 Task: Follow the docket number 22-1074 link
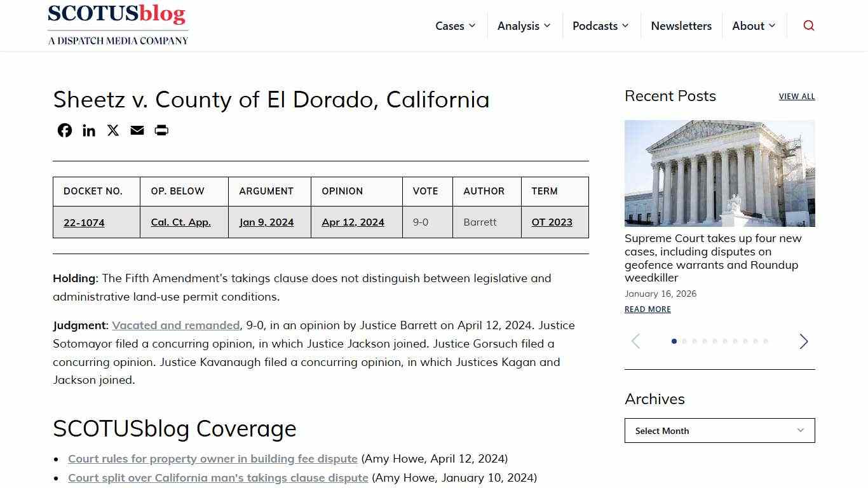(83, 222)
